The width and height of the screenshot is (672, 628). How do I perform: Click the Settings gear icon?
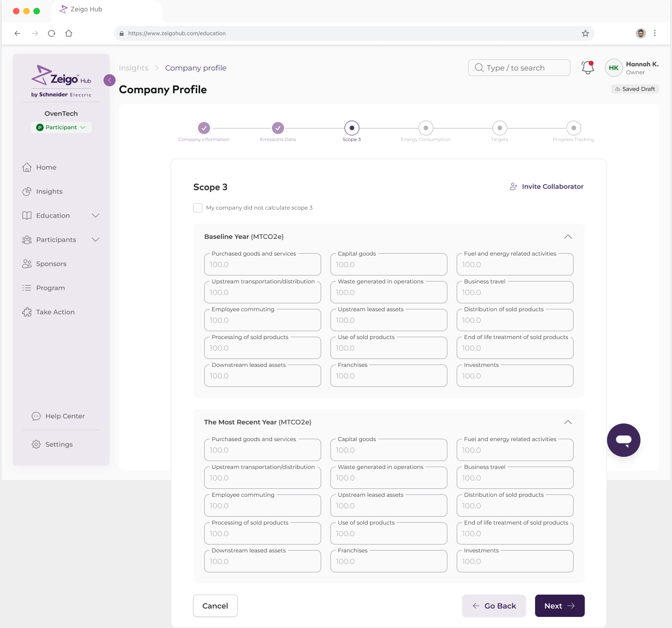click(36, 444)
